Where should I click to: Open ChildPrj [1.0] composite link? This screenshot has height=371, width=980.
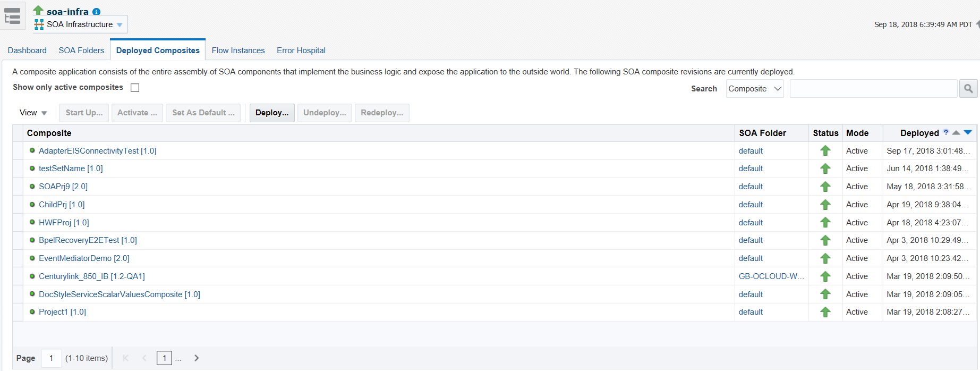pos(62,205)
